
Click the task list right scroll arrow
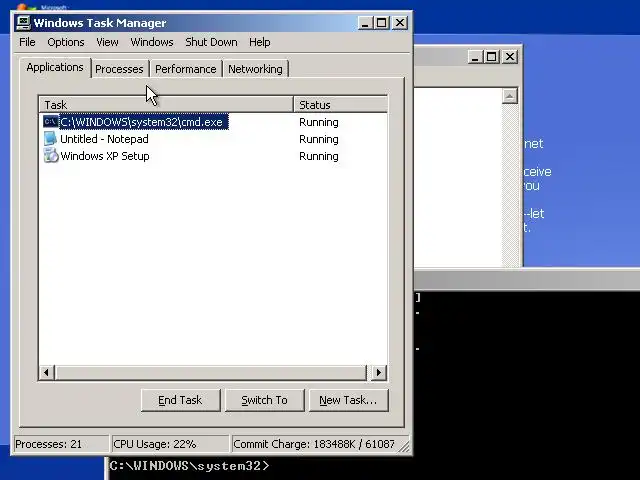(x=378, y=372)
